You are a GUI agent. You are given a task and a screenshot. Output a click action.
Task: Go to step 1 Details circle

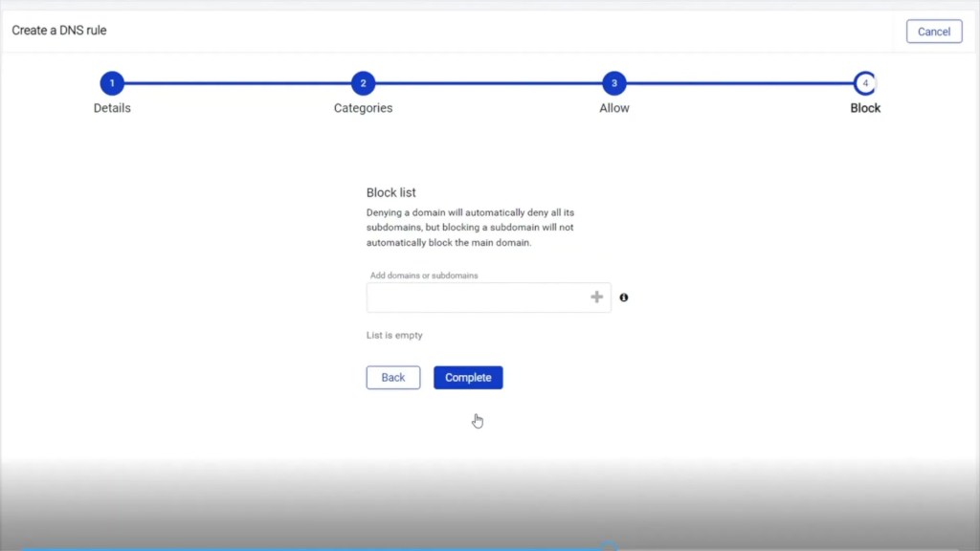112,83
